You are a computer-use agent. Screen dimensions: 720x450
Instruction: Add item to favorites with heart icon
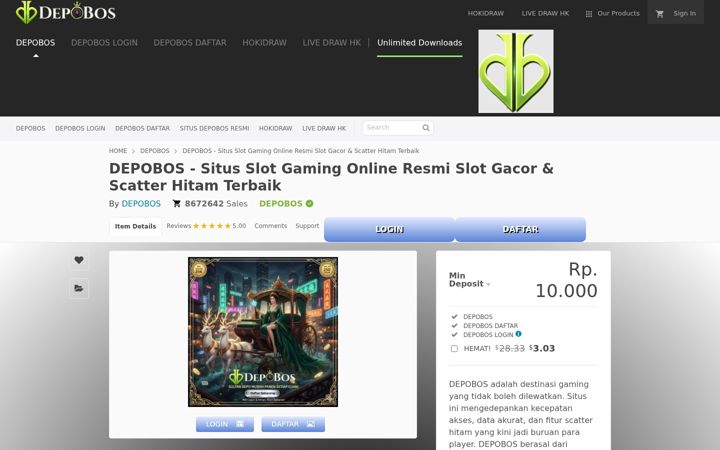[79, 260]
